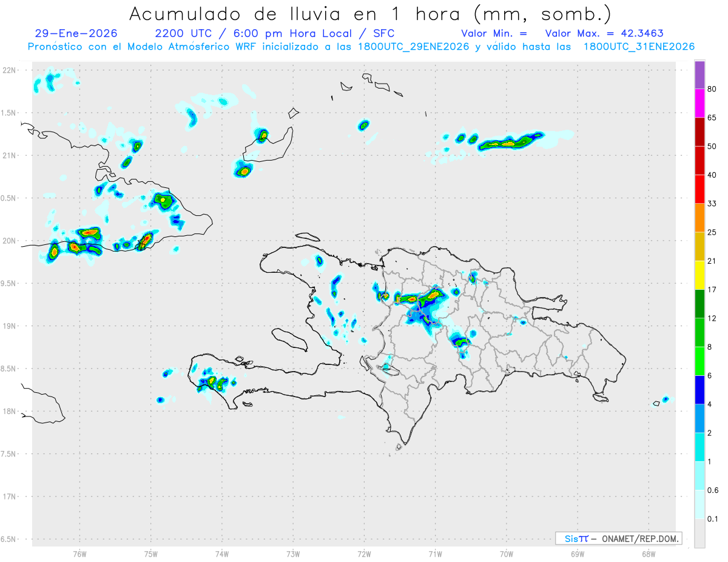
Task: Click the legend value '25'
Action: [712, 232]
